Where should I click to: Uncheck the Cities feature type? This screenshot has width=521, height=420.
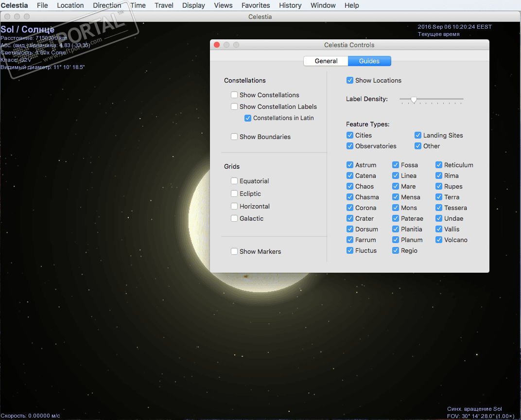point(350,136)
